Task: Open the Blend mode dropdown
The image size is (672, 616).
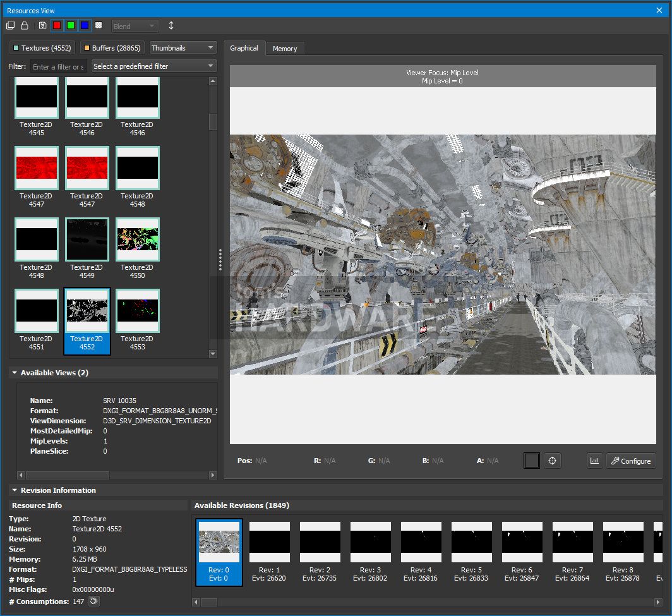Action: coord(135,26)
